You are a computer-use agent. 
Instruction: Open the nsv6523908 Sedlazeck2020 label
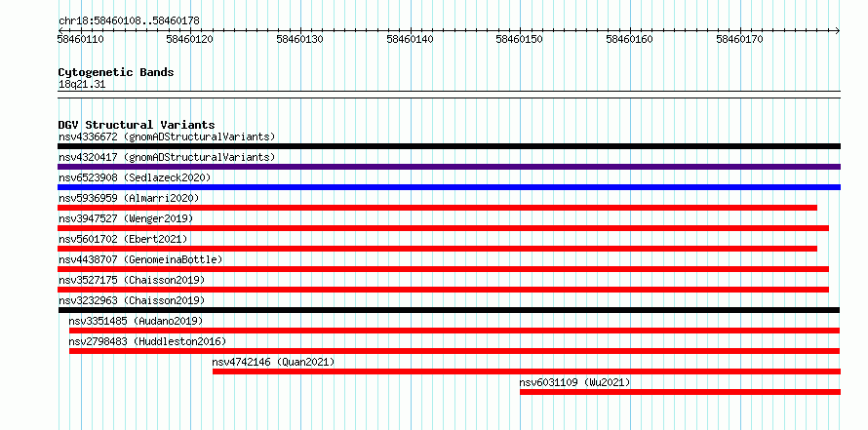pyautogui.click(x=135, y=177)
